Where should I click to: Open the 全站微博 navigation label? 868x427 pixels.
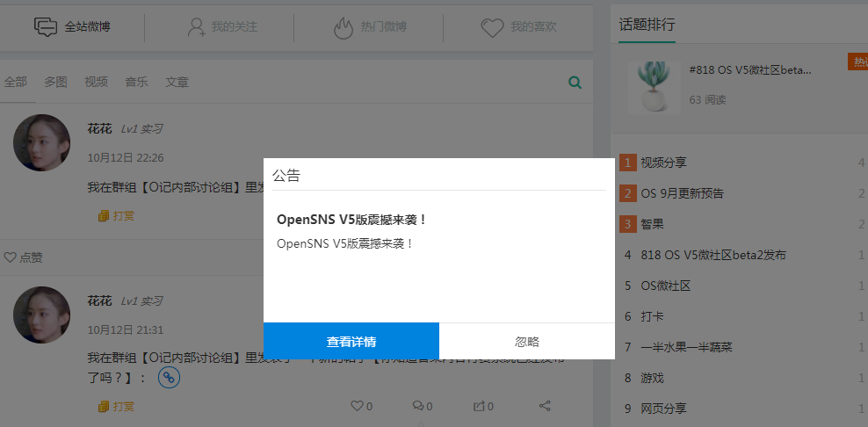[x=87, y=26]
